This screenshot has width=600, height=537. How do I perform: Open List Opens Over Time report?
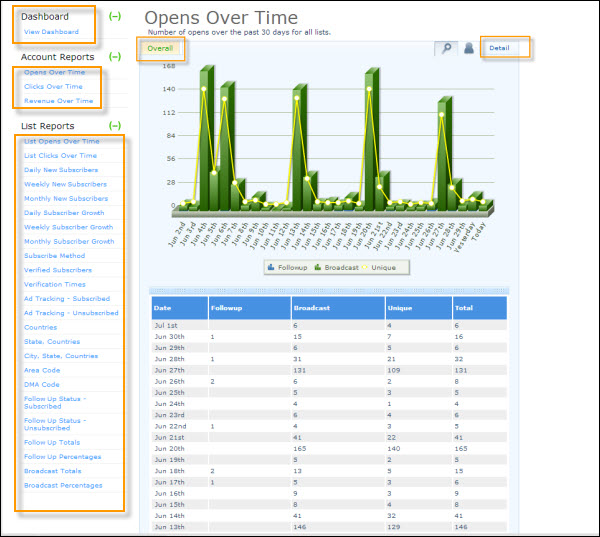pyautogui.click(x=62, y=141)
